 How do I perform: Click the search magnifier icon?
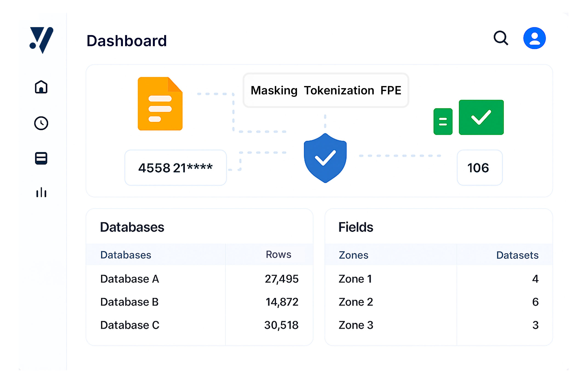tap(500, 38)
